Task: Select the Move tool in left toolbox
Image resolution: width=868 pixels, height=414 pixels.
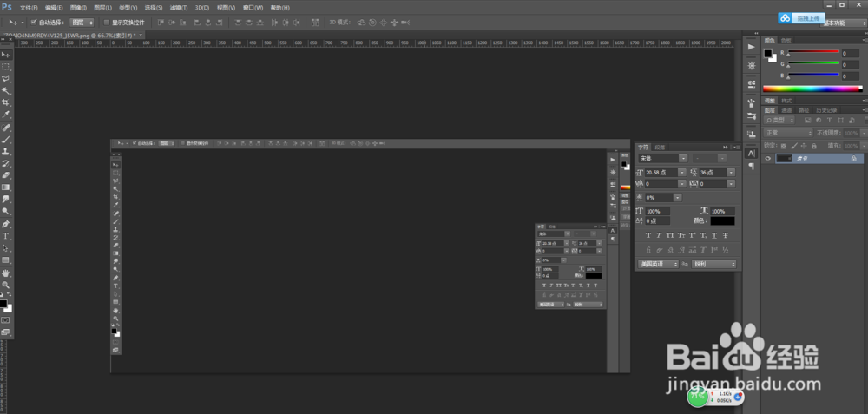Action: click(6, 55)
